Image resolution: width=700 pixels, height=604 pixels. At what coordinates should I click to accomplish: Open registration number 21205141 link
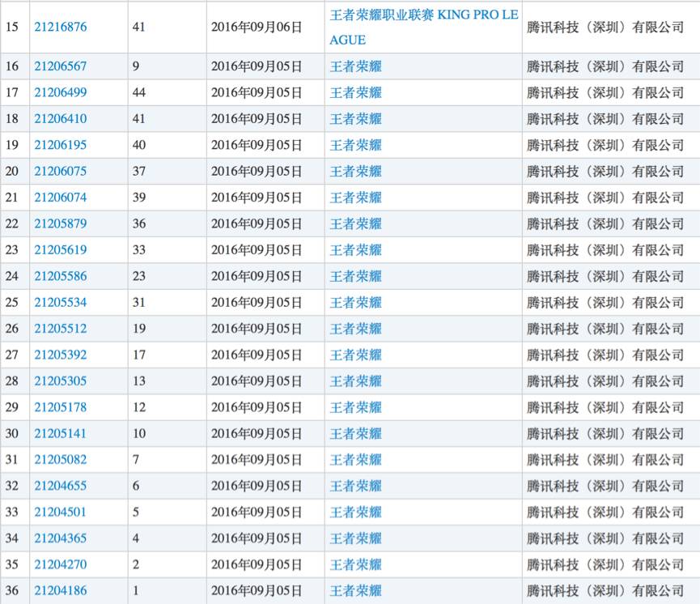pyautogui.click(x=60, y=433)
